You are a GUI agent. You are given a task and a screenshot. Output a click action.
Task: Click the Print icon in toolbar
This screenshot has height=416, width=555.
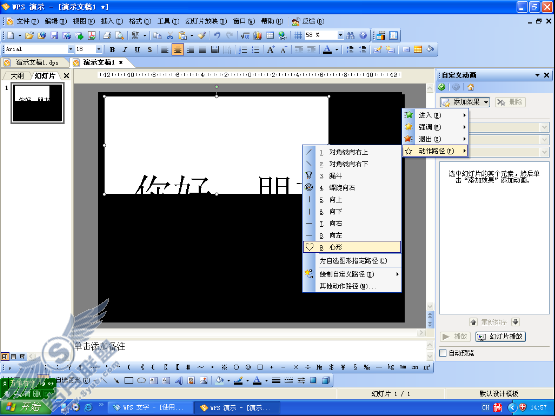pyautogui.click(x=107, y=35)
